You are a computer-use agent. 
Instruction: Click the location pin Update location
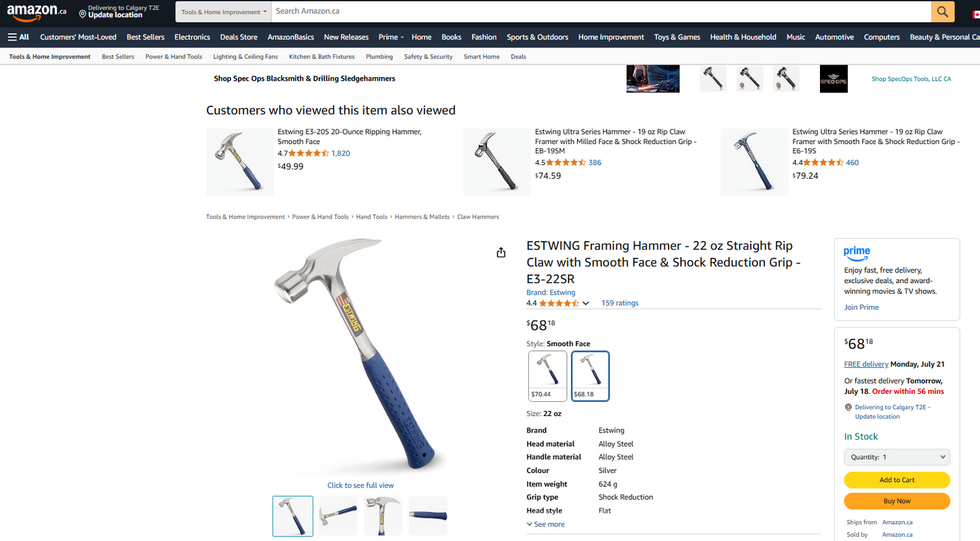click(119, 12)
